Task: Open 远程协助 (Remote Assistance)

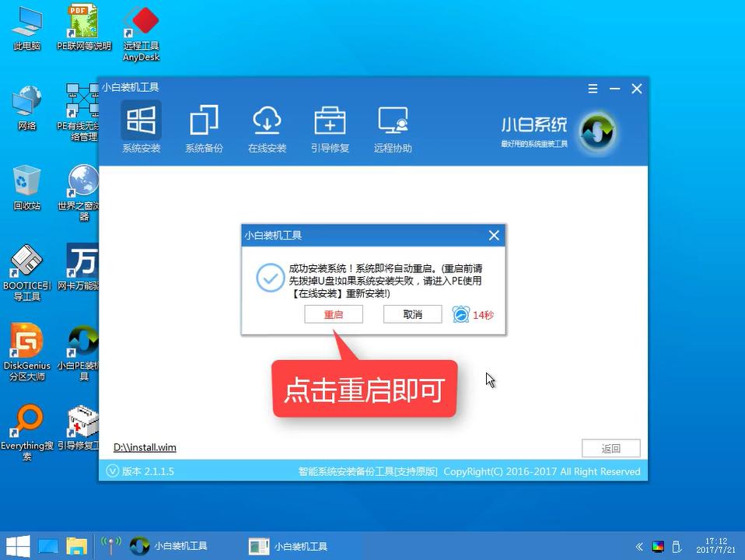Action: pos(392,128)
